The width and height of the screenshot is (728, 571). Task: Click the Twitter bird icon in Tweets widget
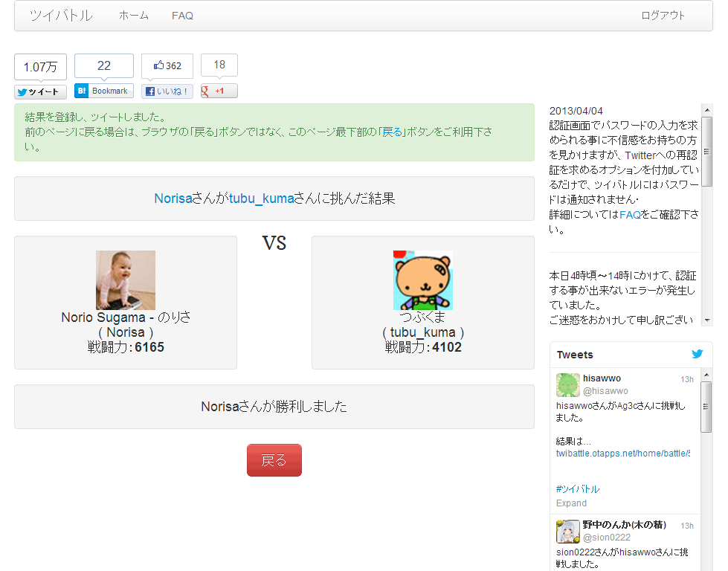[697, 354]
